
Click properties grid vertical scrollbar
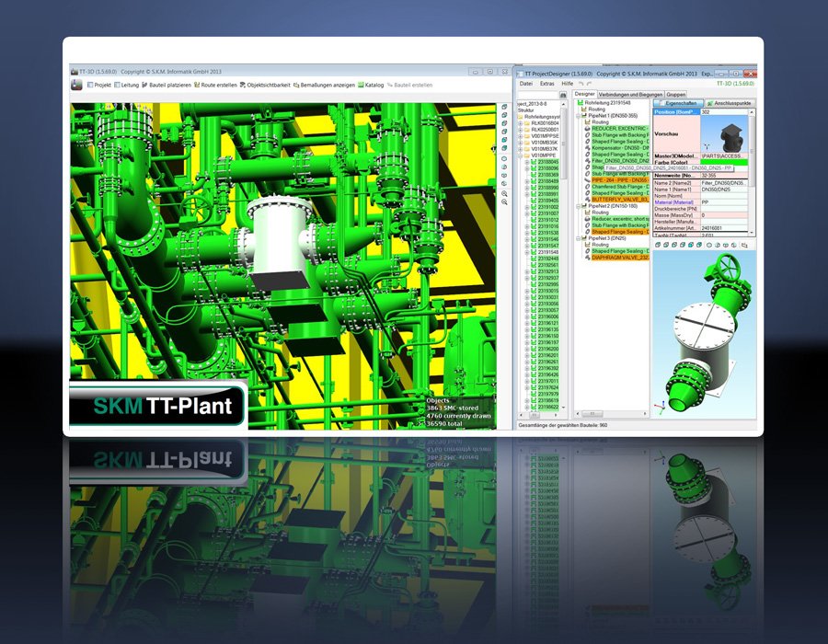pyautogui.click(x=752, y=172)
